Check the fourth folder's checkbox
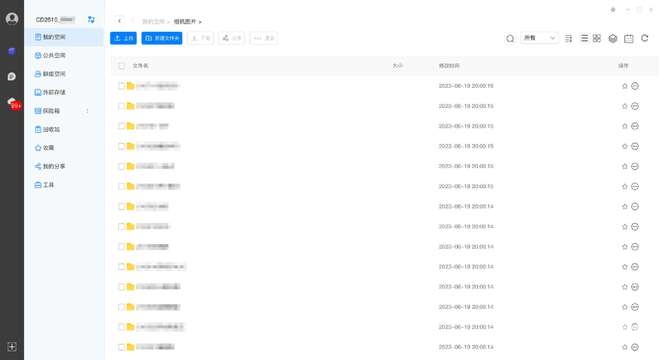The height and width of the screenshot is (360, 660). pos(122,146)
